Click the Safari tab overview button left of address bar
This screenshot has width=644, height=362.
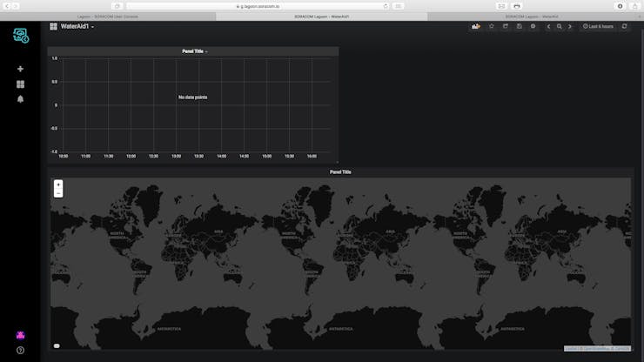coord(117,6)
